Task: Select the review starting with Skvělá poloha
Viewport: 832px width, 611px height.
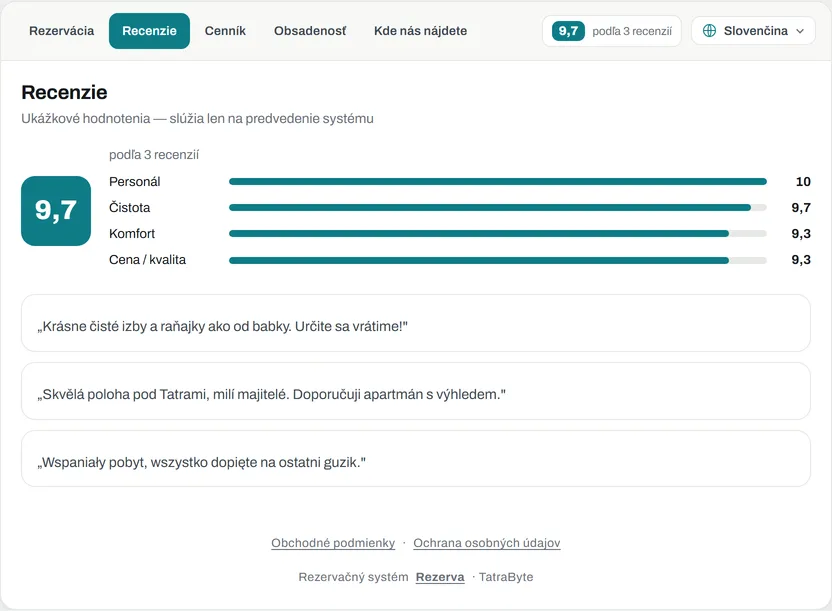Action: pyautogui.click(x=416, y=391)
